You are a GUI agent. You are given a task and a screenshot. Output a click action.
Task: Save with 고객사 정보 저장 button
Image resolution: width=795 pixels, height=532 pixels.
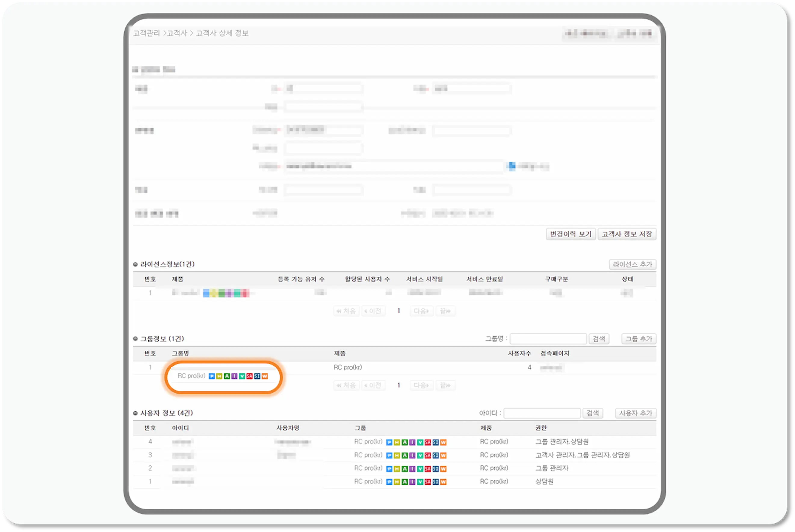pos(627,234)
